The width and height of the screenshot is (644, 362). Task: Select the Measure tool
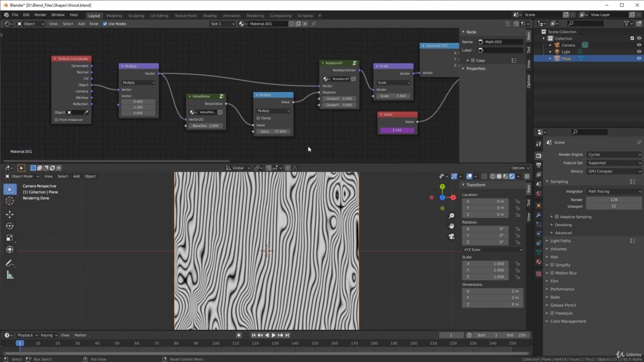pos(10,275)
